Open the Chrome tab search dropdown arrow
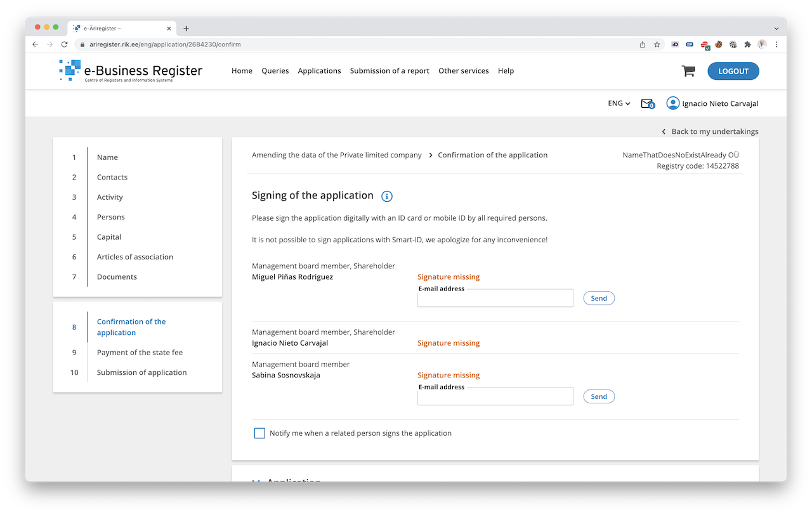Viewport: 812px width, 515px height. point(776,29)
